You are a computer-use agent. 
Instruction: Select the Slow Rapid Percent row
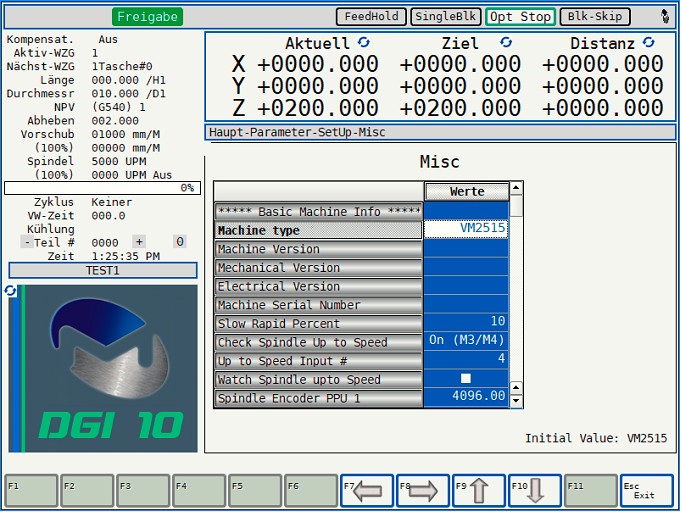[x=318, y=323]
